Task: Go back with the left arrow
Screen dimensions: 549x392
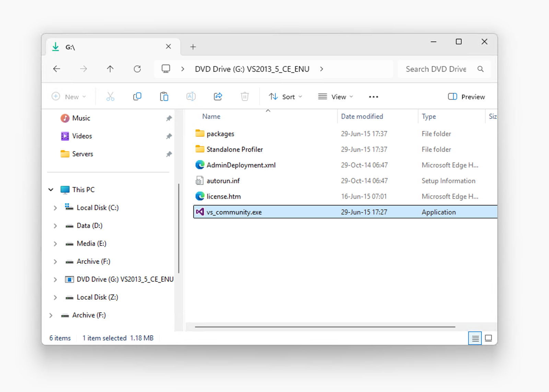Action: click(x=57, y=69)
